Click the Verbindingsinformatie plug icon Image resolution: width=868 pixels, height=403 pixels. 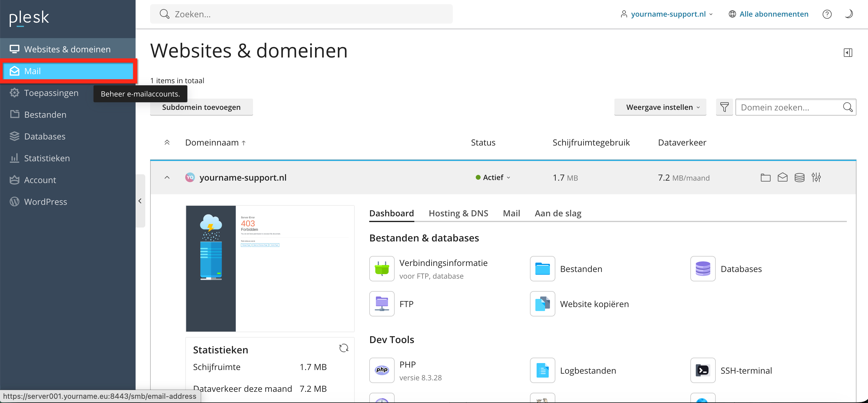pyautogui.click(x=382, y=269)
